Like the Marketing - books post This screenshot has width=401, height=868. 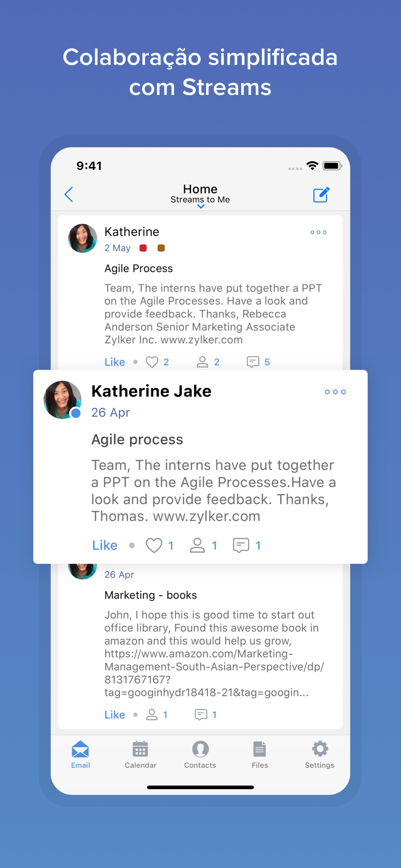[x=115, y=714]
